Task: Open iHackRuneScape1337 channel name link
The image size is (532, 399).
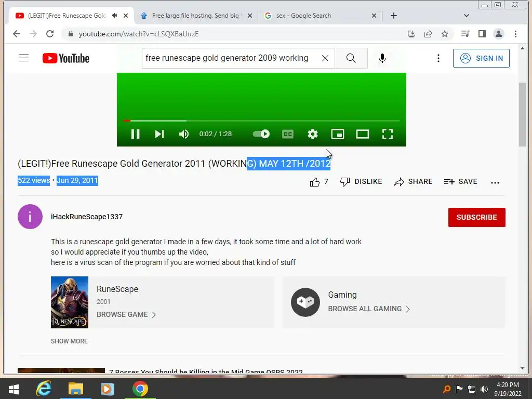Action: 87,217
